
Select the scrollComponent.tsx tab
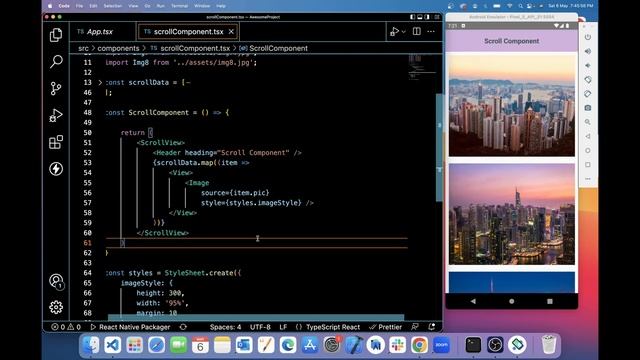(188, 31)
